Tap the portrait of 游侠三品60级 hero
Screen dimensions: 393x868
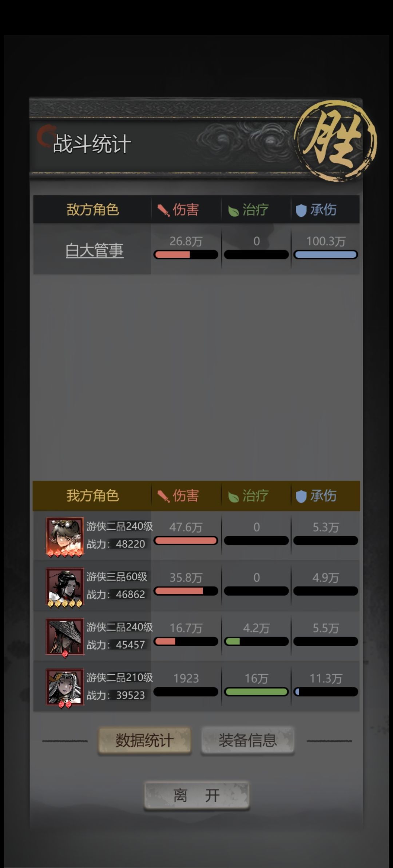65,587
